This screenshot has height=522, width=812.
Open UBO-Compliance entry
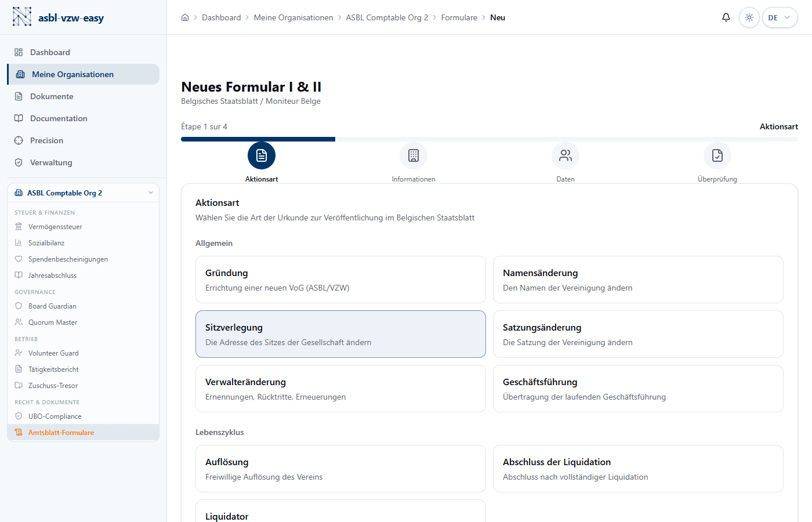[x=83, y=416]
